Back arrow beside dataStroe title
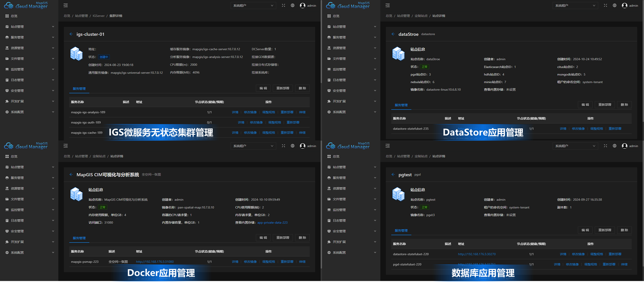Image resolution: width=644 pixels, height=290 pixels. [x=393, y=34]
